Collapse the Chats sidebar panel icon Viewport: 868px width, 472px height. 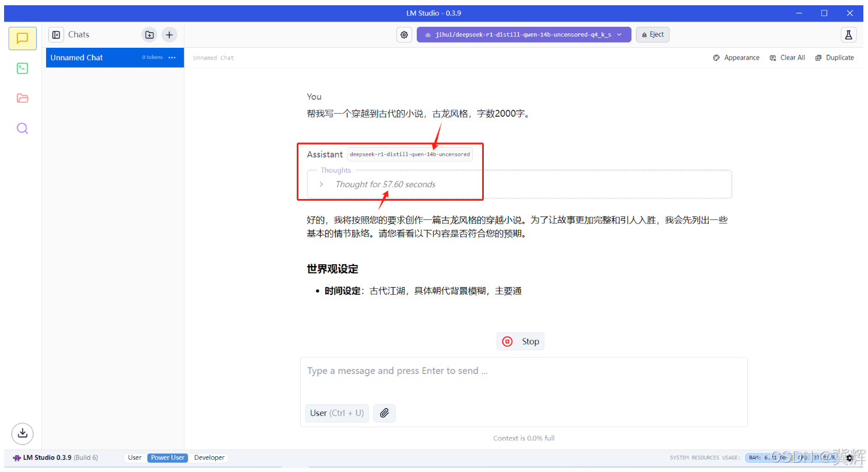56,35
